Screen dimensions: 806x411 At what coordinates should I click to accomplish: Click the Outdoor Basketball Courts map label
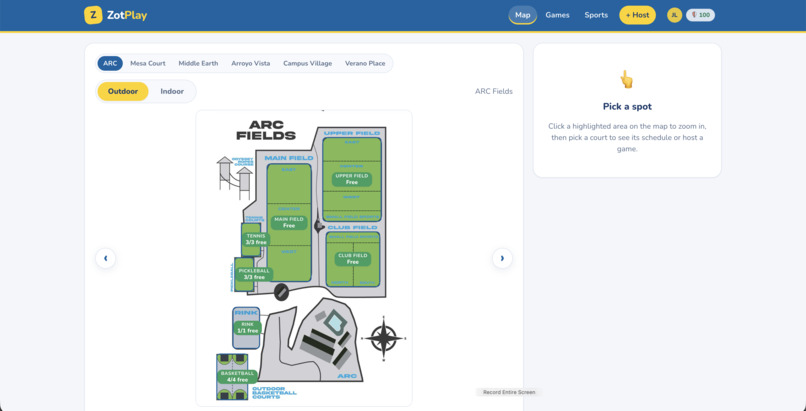tap(274, 393)
